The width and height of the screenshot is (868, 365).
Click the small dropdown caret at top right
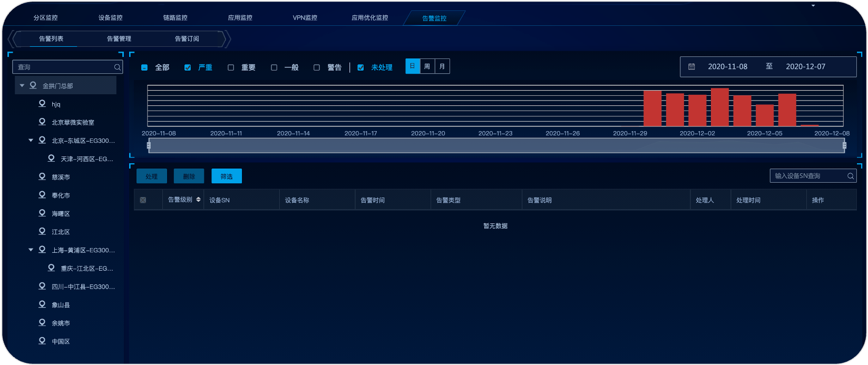pyautogui.click(x=813, y=6)
